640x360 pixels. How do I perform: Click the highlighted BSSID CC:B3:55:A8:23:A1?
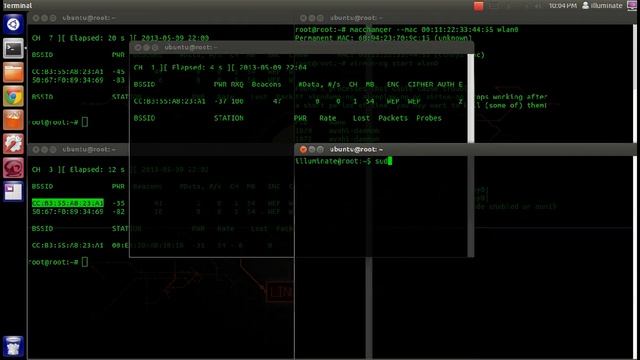[68, 203]
